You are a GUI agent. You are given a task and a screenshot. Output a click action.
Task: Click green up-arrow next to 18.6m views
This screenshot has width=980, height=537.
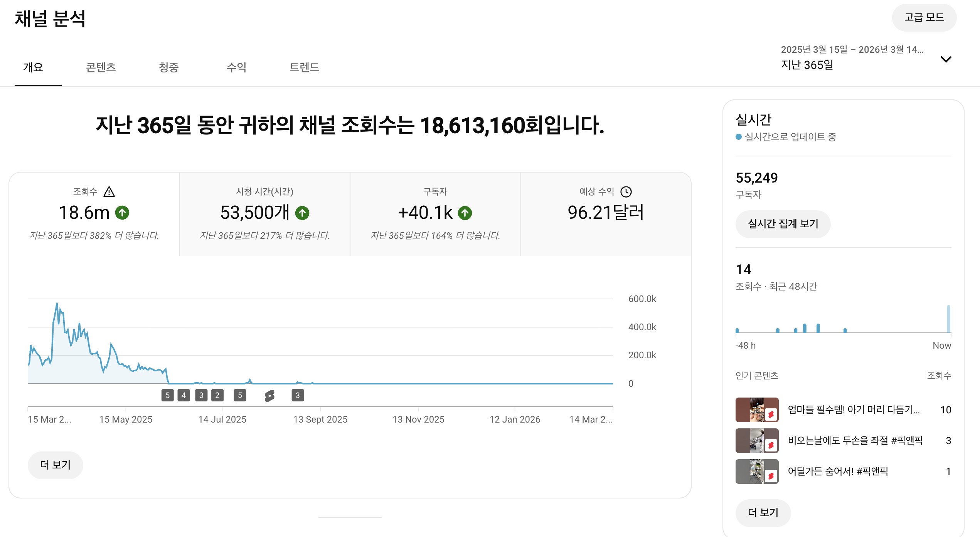point(122,213)
